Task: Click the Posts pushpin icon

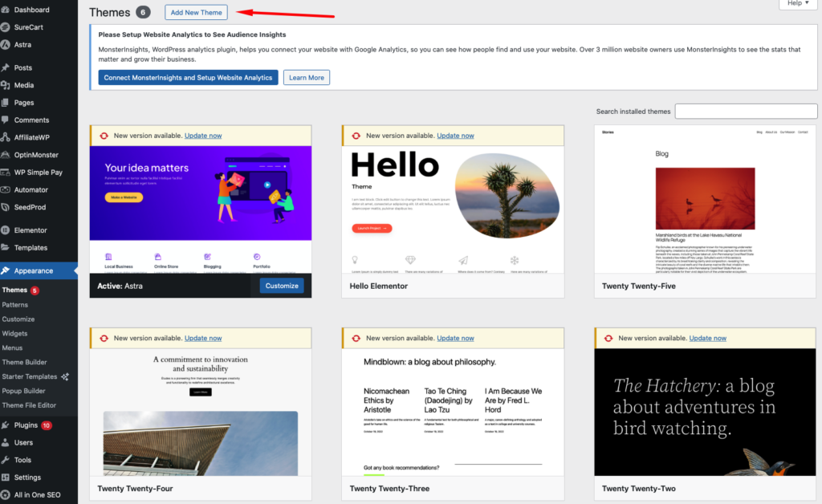Action: [x=6, y=67]
